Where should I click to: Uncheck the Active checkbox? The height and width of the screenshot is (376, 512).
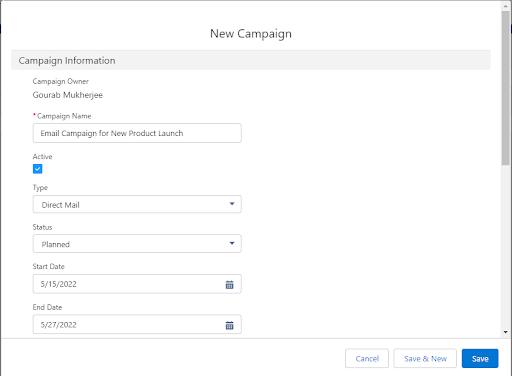pyautogui.click(x=38, y=169)
